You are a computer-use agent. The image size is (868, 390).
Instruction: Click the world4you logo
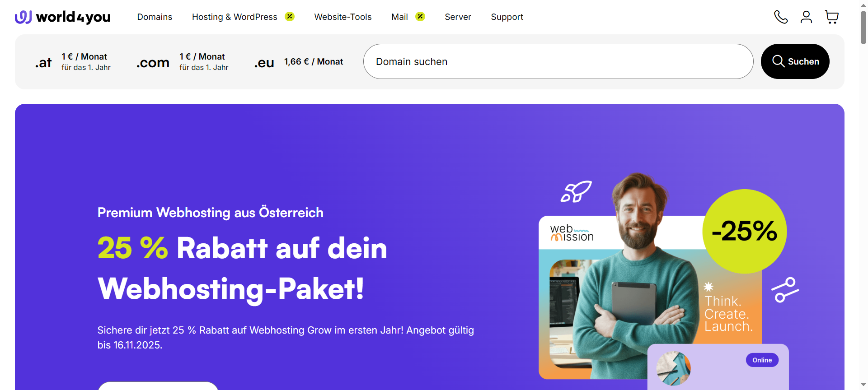coord(63,17)
